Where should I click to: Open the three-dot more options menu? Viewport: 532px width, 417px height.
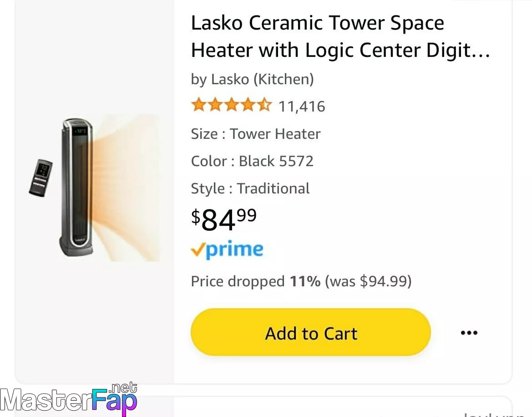[x=469, y=332]
